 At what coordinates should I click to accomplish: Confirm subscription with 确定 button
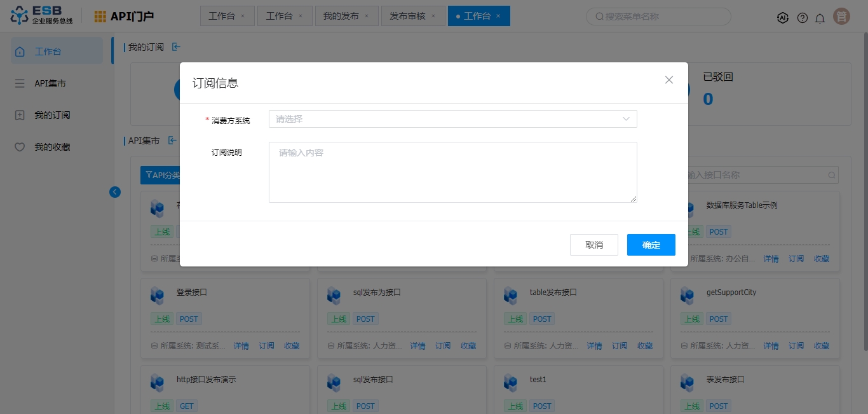click(651, 245)
